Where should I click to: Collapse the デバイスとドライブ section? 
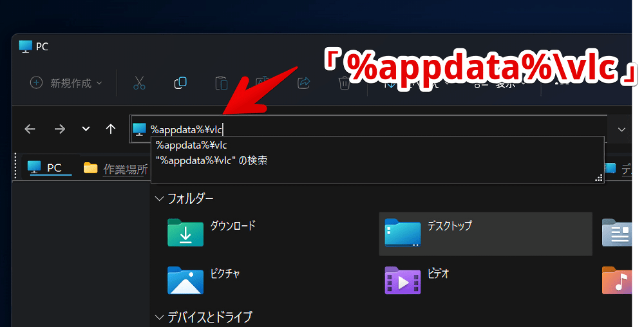159,317
